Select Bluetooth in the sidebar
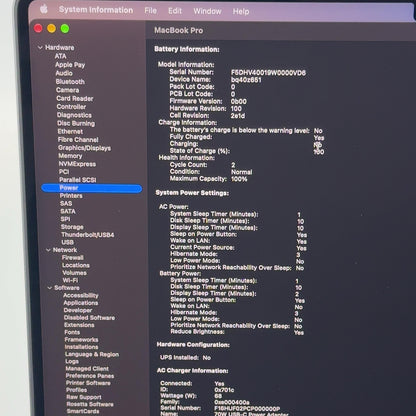Image resolution: width=416 pixels, height=416 pixels. click(x=70, y=82)
